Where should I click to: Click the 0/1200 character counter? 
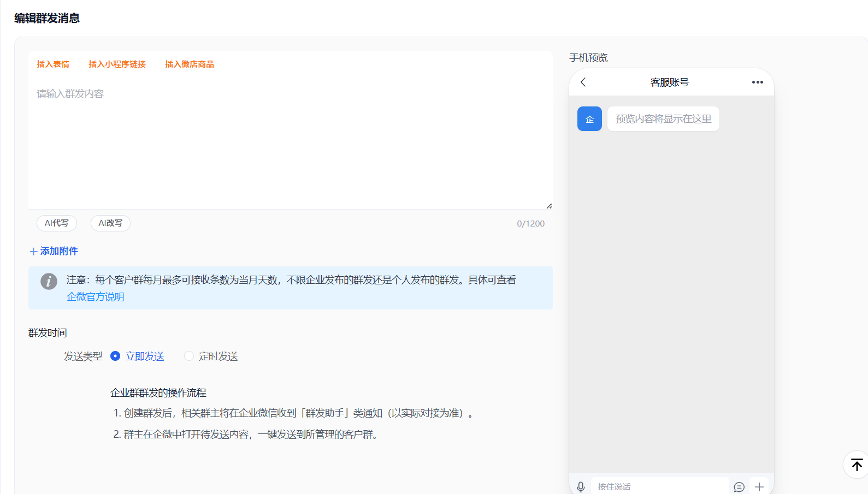[x=530, y=224]
